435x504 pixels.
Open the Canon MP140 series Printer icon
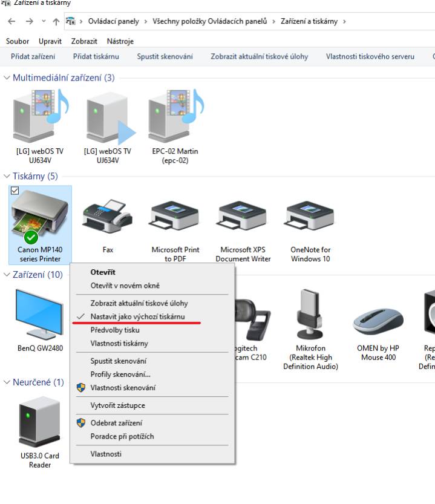tap(40, 216)
